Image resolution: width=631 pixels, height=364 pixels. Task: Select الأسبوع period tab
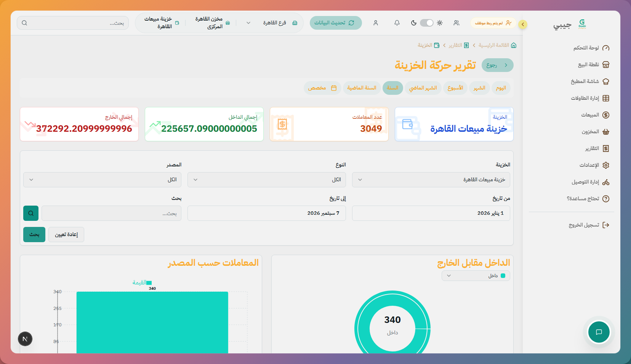(455, 88)
